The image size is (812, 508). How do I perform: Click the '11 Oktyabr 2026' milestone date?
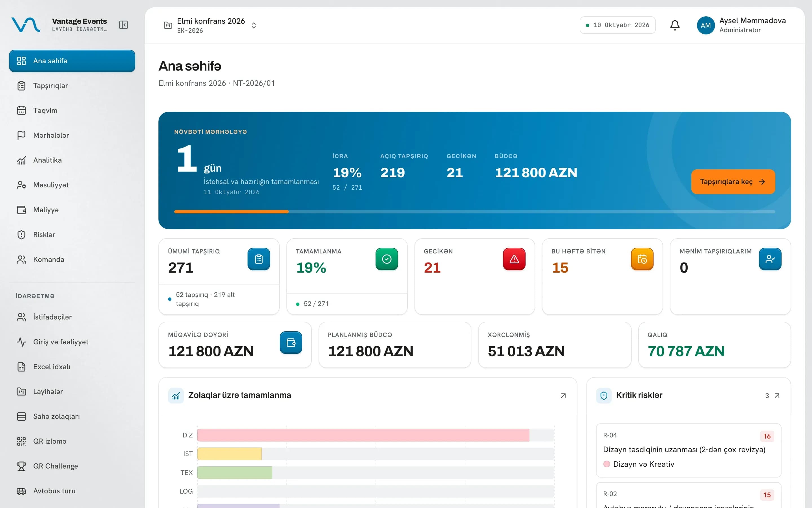231,192
